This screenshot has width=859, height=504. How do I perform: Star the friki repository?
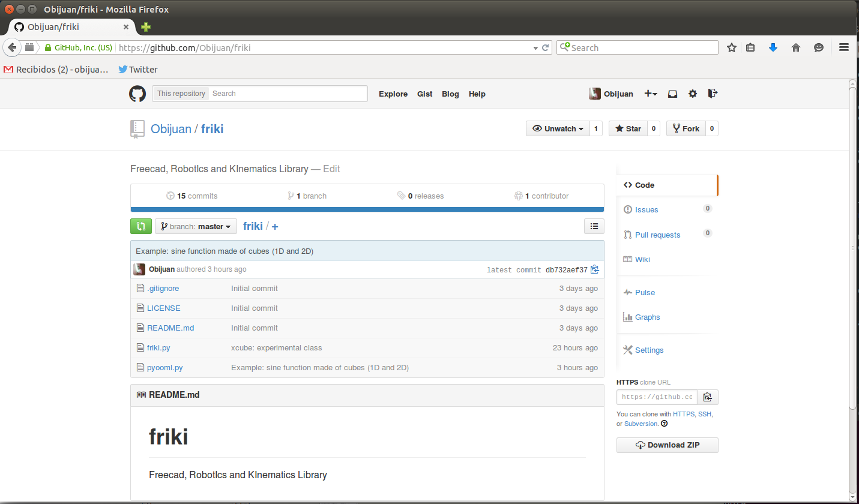tap(628, 128)
